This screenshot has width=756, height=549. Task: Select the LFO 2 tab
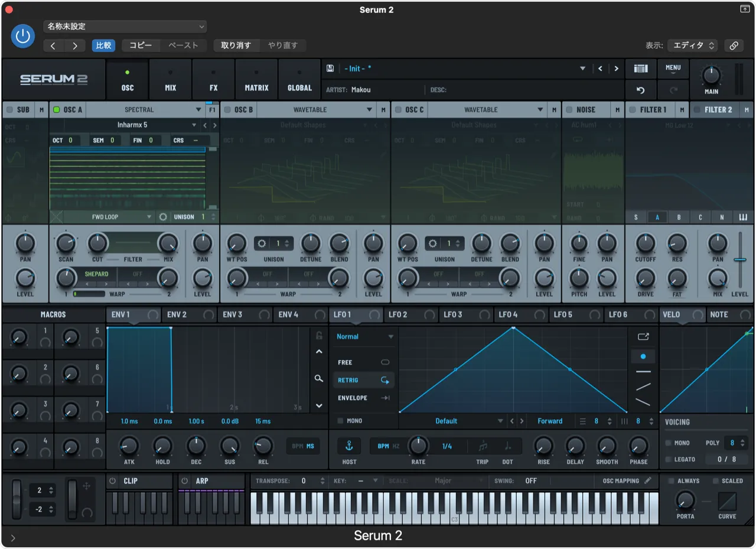pyautogui.click(x=398, y=314)
